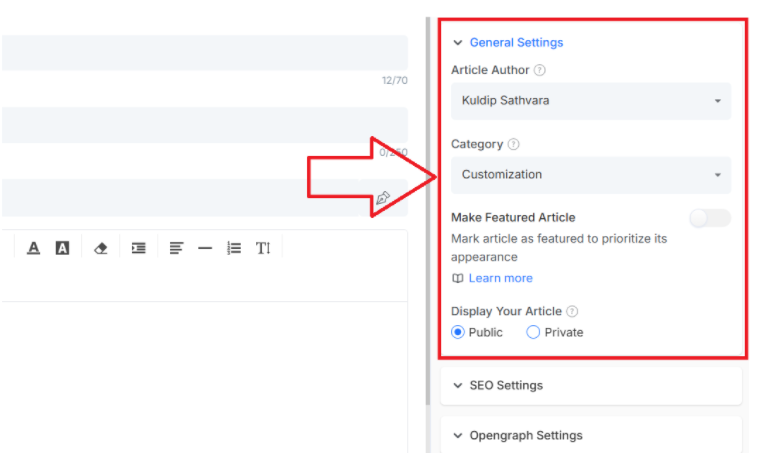The height and width of the screenshot is (453, 774).
Task: Open the Learn more link
Action: click(x=501, y=278)
